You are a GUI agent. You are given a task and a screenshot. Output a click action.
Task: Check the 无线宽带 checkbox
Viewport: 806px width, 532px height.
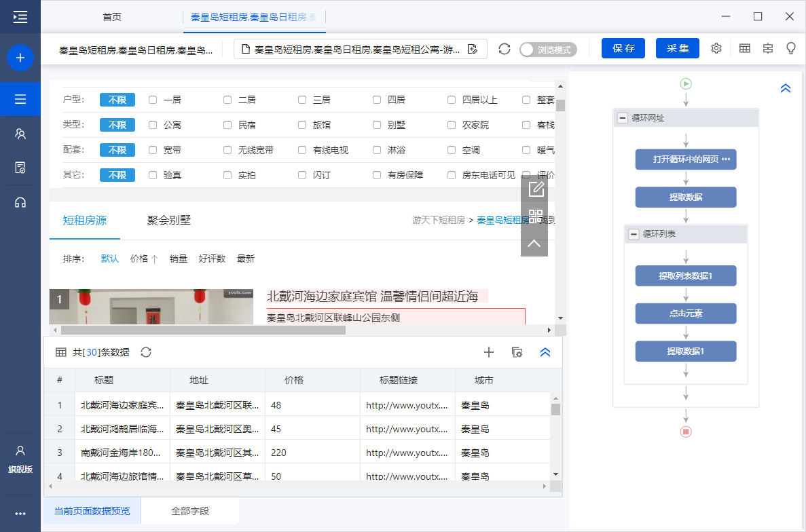227,150
